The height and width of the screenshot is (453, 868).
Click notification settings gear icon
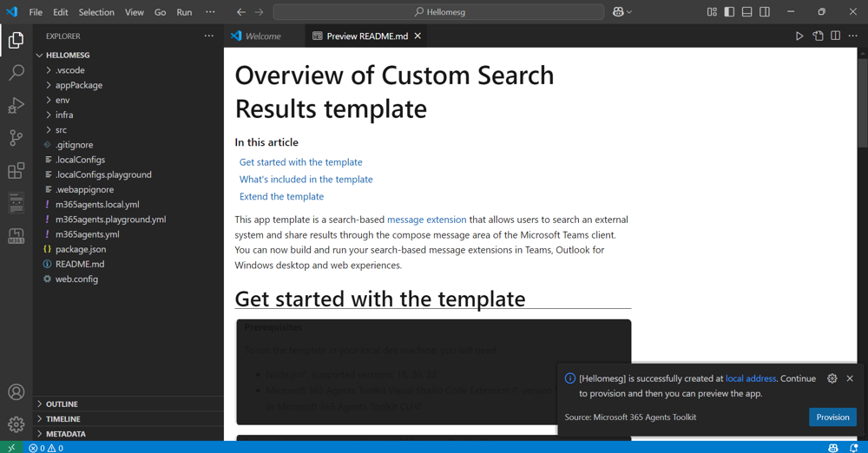[x=832, y=378]
